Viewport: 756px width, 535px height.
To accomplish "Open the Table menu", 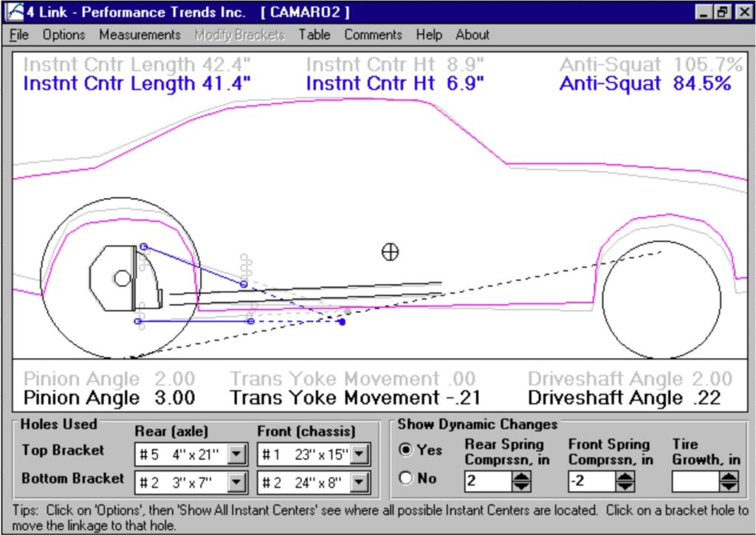I will pyautogui.click(x=315, y=35).
